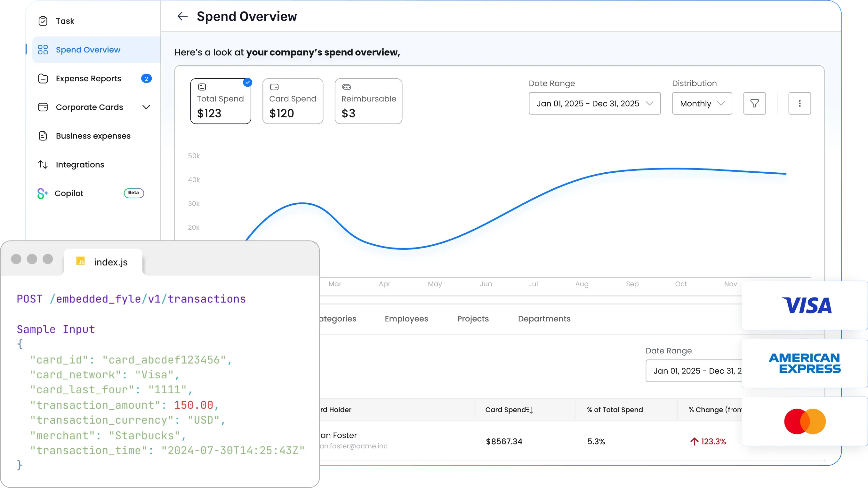Open the Task section in sidebar
This screenshot has height=488, width=868.
click(65, 21)
